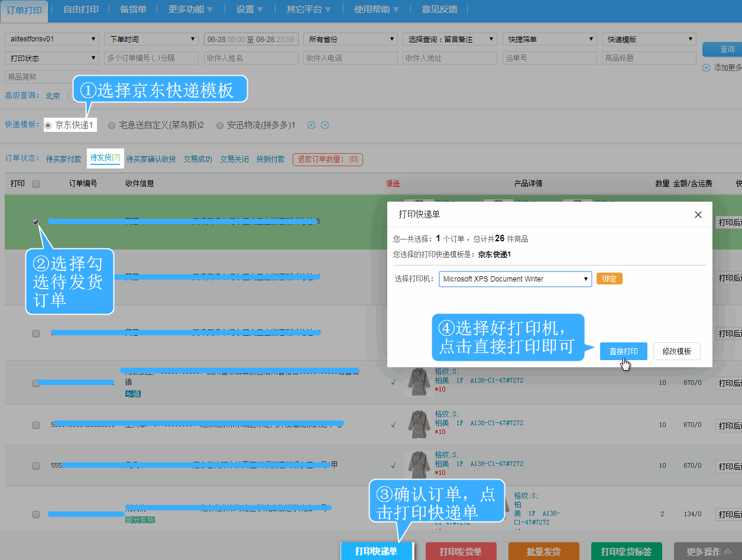Toggle the select-all checkbox in table header
Screen dimensions: 742x560
36,184
